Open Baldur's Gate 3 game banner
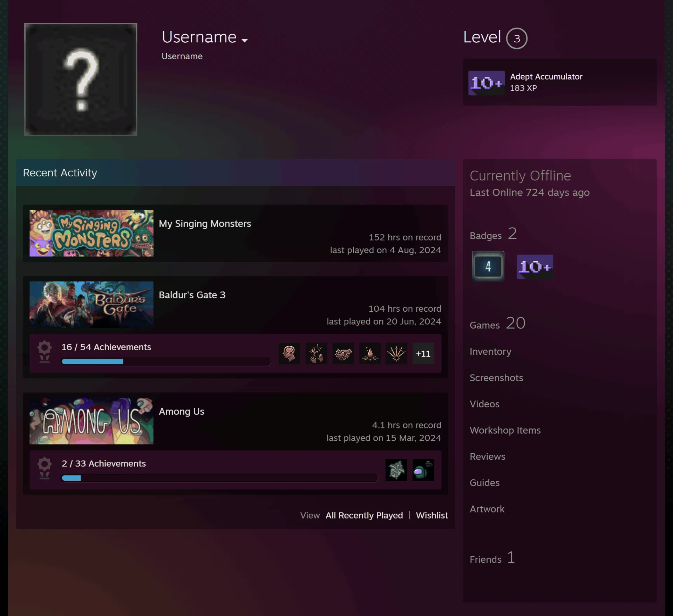Image resolution: width=673 pixels, height=616 pixels. pos(91,304)
